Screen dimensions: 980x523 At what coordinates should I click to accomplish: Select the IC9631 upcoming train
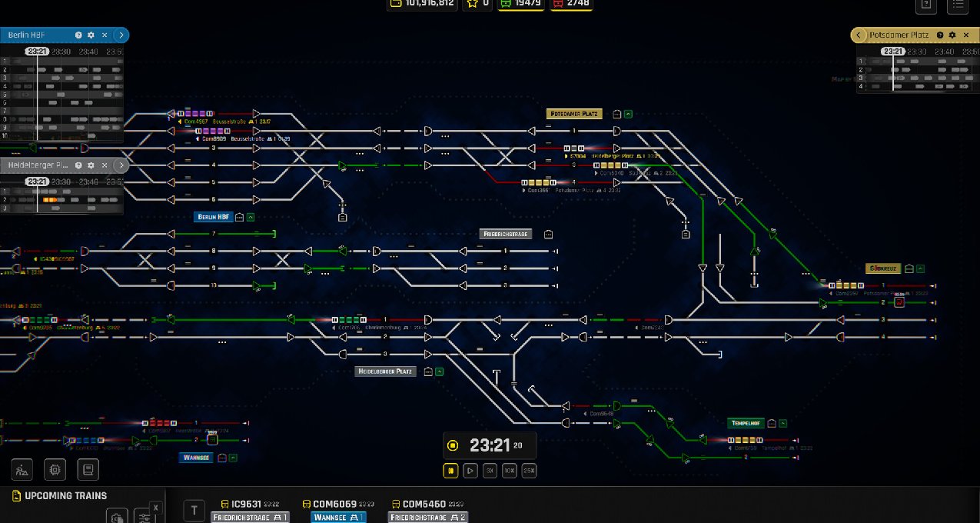(250, 511)
